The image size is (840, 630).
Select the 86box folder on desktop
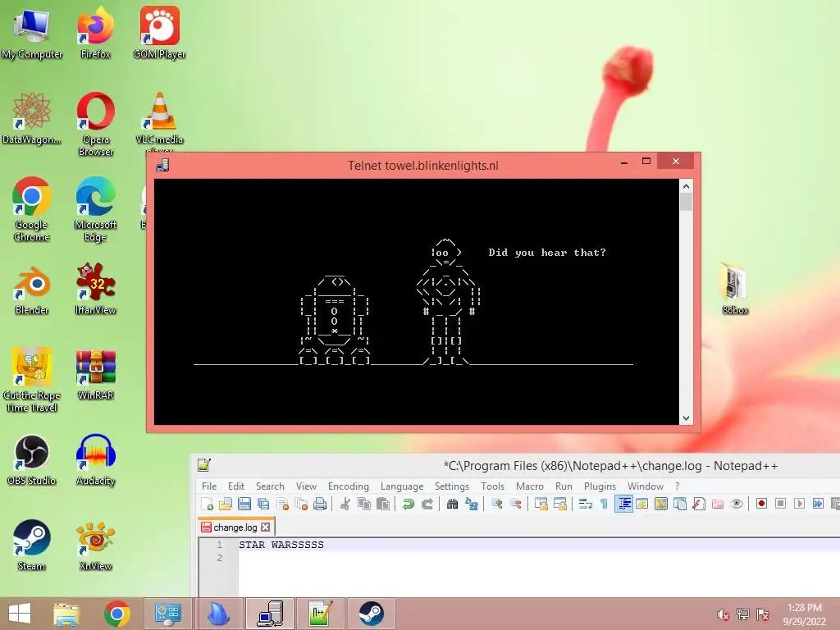(735, 288)
